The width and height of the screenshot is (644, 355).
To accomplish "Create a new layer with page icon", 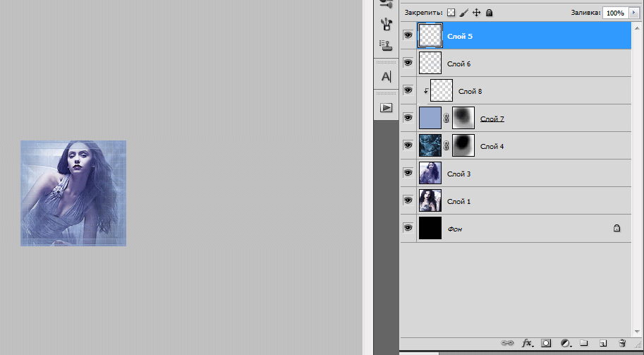I will [x=603, y=343].
